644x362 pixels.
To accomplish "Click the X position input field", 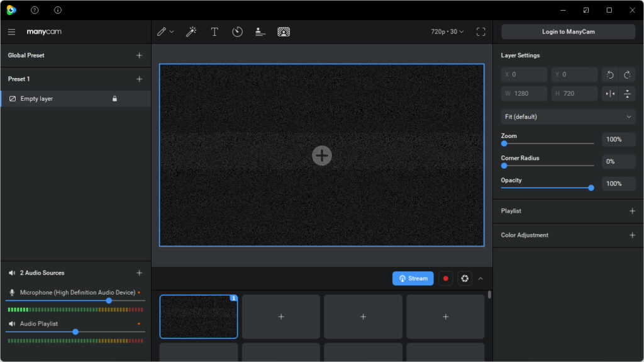I will pyautogui.click(x=524, y=74).
